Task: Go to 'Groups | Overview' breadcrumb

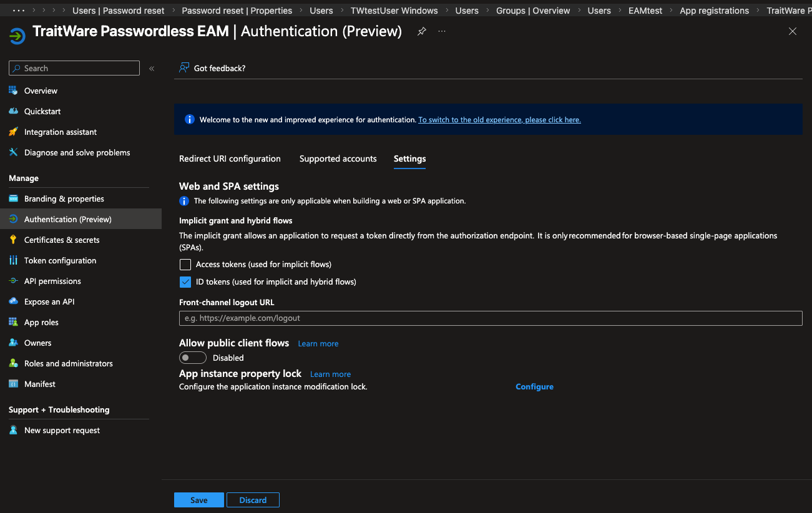Action: pyautogui.click(x=533, y=11)
